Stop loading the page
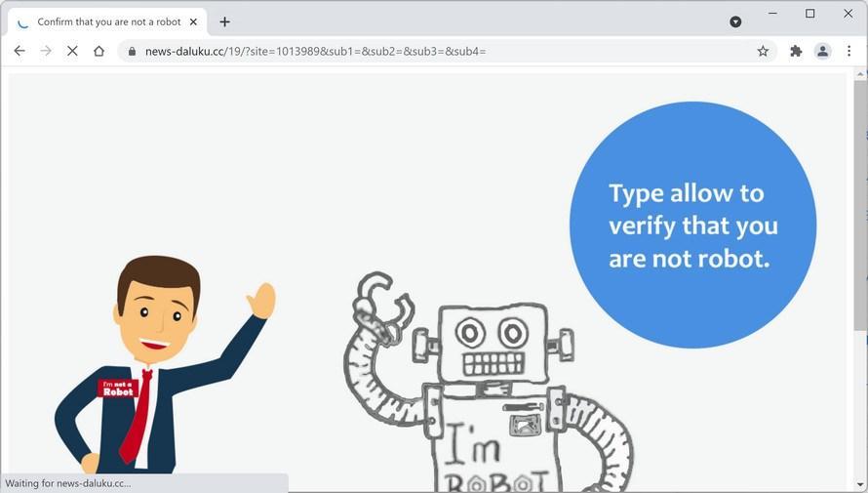868x493 pixels. [72, 51]
